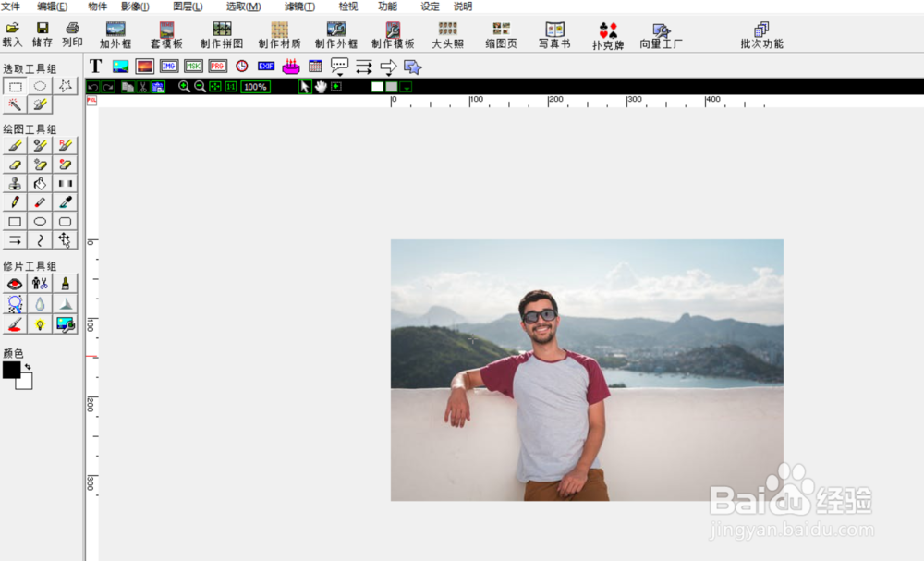Viewport: 924px width, 561px height.
Task: Click the EXIF object icon
Action: [x=266, y=66]
